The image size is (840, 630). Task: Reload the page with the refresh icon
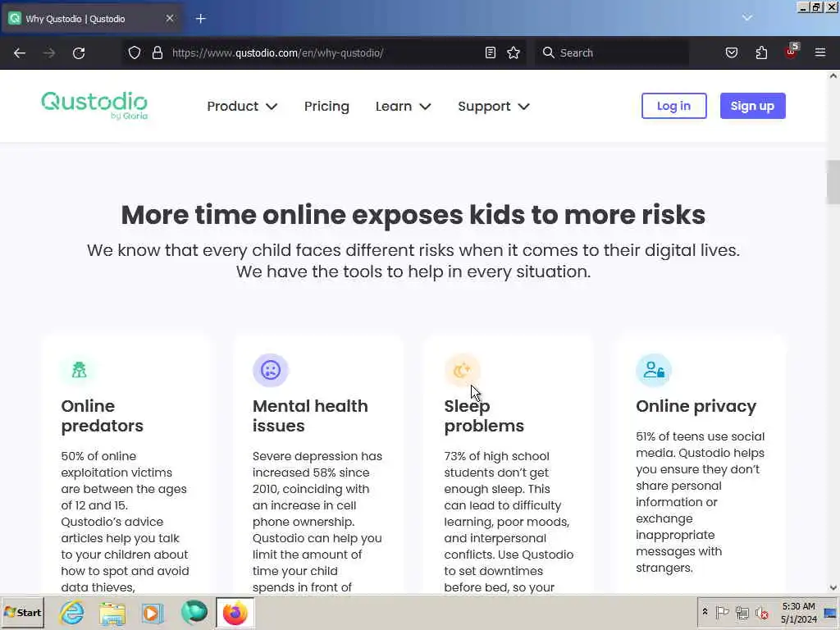pos(79,53)
